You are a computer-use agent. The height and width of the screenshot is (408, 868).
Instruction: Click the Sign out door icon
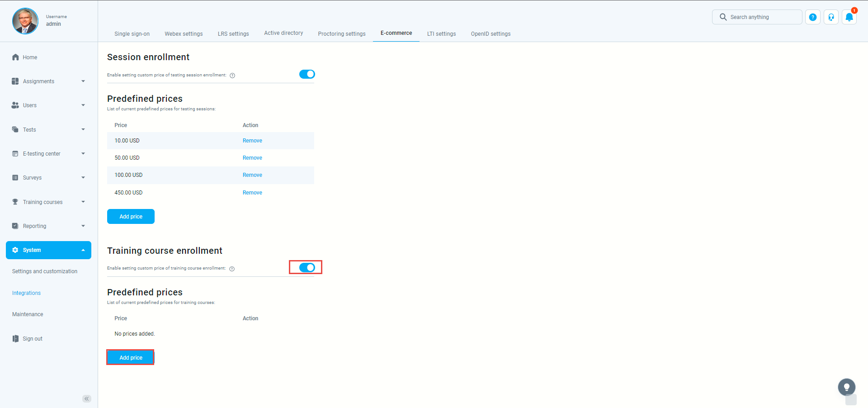click(x=15, y=339)
